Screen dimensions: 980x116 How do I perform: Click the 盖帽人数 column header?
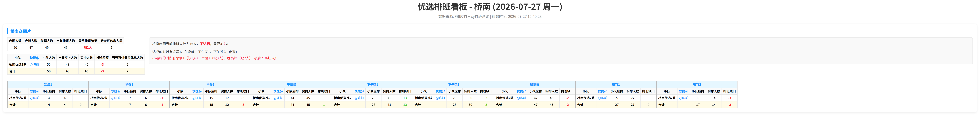[47, 41]
